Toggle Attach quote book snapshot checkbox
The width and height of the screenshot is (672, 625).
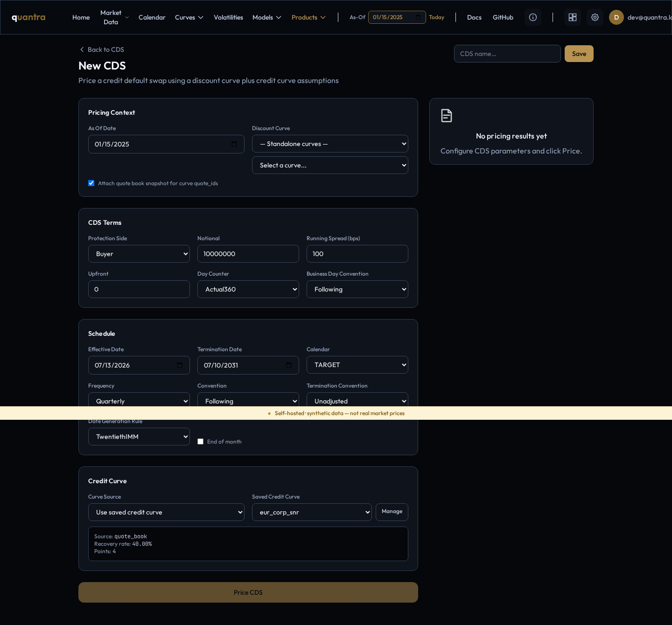(91, 183)
